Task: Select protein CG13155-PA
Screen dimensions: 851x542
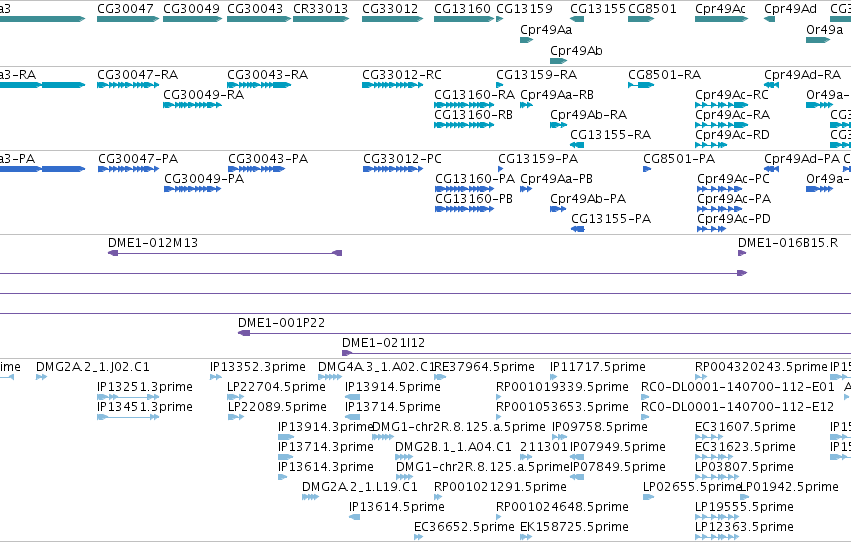Action: click(x=577, y=229)
